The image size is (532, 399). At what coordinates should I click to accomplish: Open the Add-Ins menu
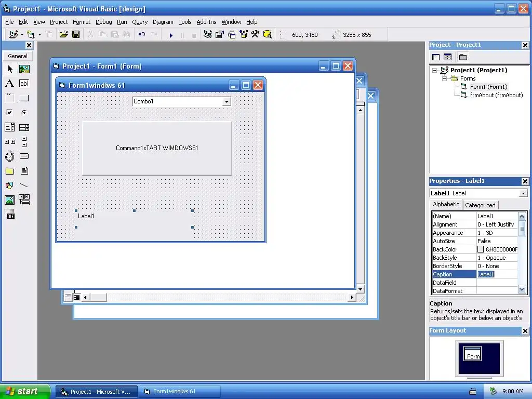(206, 22)
